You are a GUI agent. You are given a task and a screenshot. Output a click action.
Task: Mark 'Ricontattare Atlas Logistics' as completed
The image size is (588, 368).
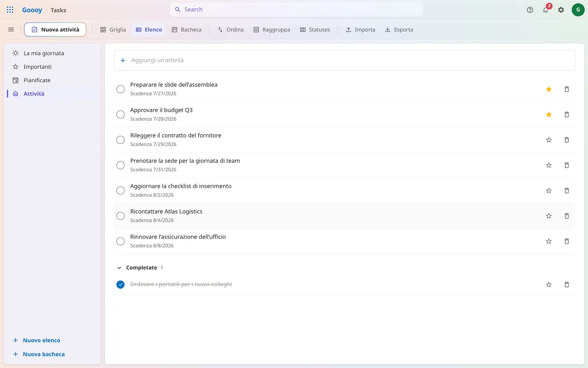pos(120,216)
